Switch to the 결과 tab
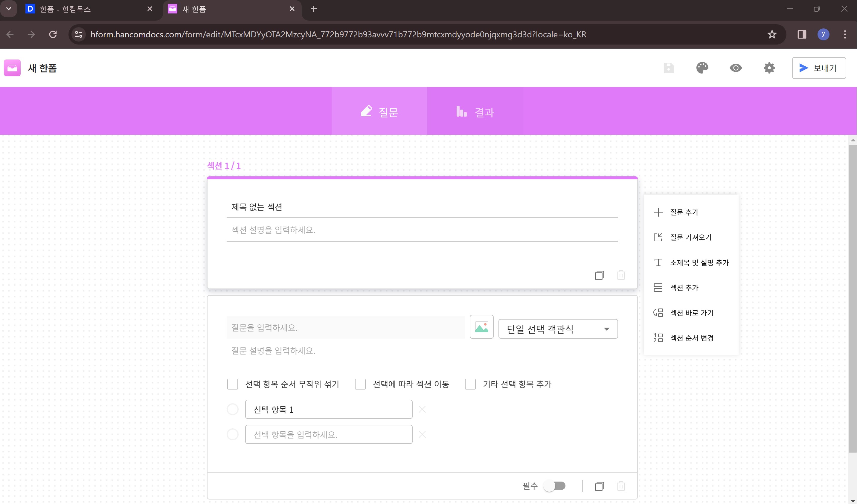 pyautogui.click(x=475, y=112)
